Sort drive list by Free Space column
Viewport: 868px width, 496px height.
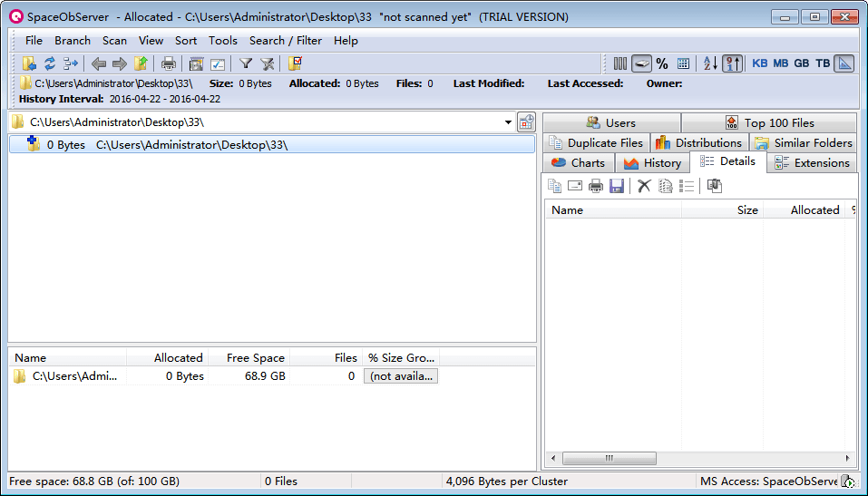(249, 357)
